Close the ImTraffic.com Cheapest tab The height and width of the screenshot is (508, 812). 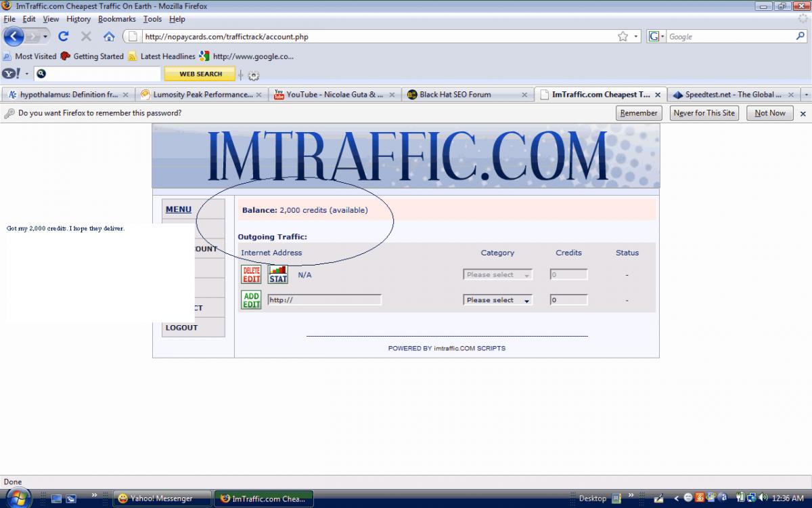[658, 95]
